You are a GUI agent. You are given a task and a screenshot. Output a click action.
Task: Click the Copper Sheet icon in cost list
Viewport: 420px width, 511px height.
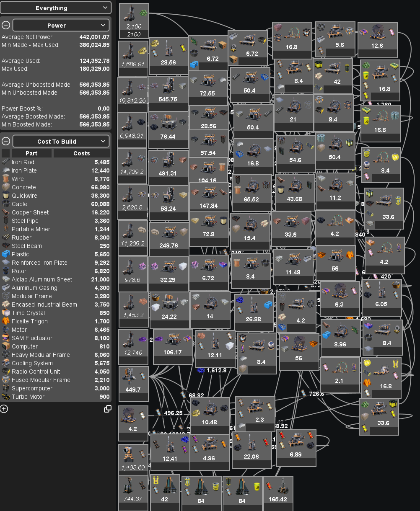(x=6, y=212)
